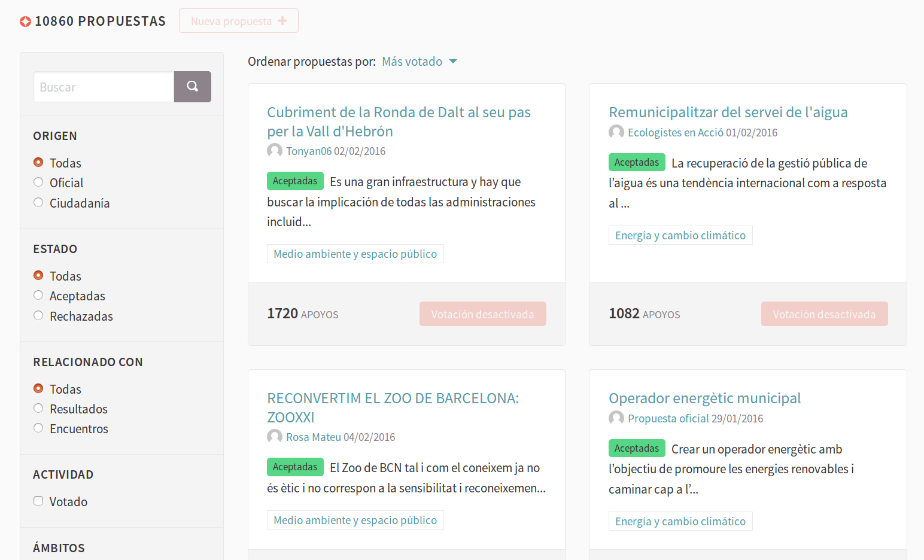This screenshot has height=560, width=924.
Task: Click the date 02/02/2016
Action: tap(360, 151)
